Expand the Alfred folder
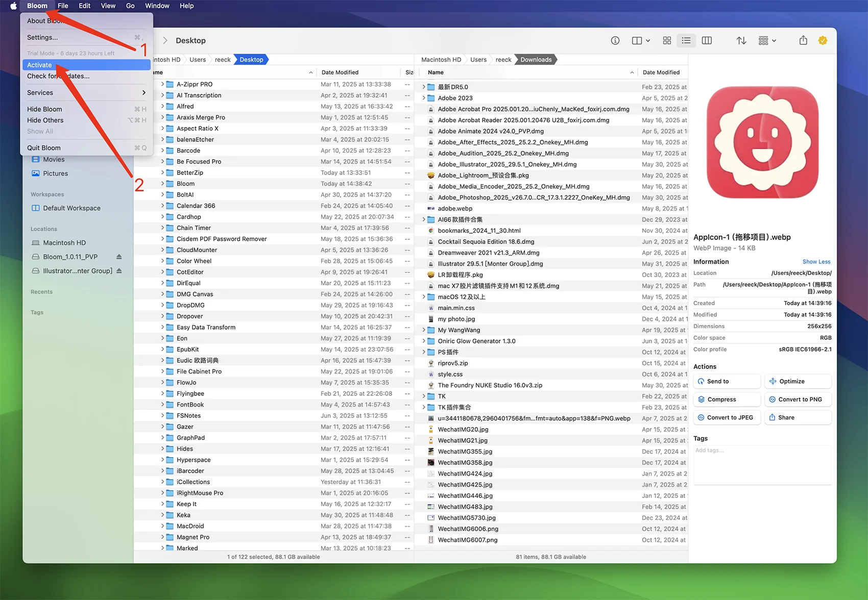The width and height of the screenshot is (868, 600). coord(163,106)
